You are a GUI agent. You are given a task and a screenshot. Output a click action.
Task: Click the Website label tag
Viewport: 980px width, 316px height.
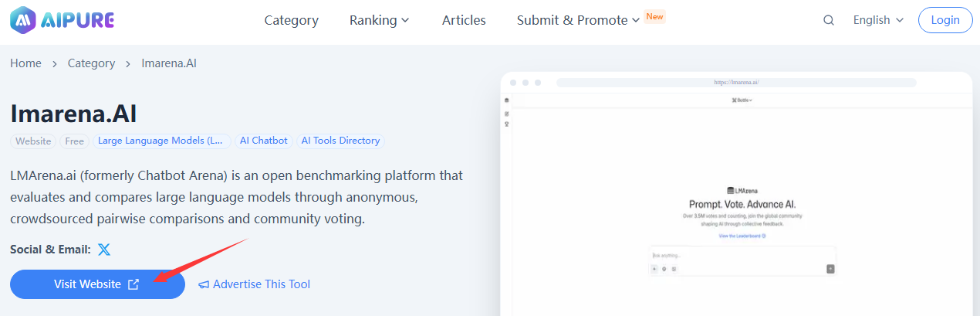click(x=33, y=141)
